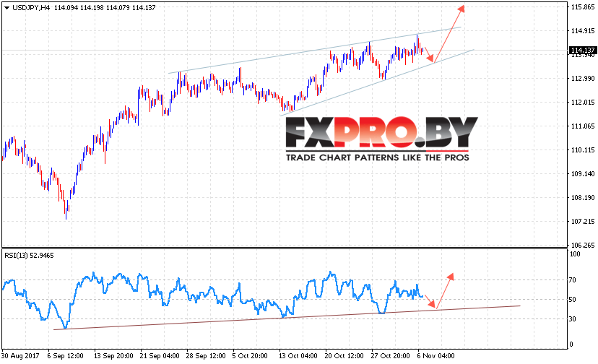Select the USDJPY,H4 symbol title text
This screenshot has width=598, height=364.
(x=31, y=8)
